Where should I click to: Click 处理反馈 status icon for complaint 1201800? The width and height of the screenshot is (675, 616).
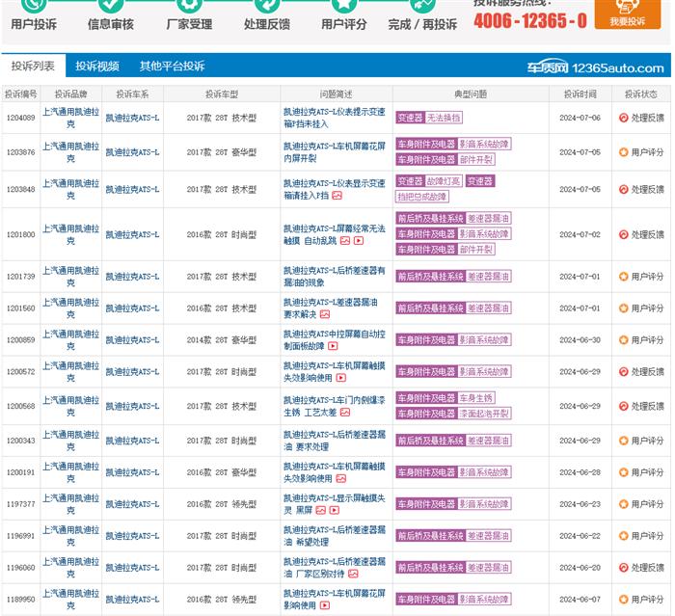point(623,234)
